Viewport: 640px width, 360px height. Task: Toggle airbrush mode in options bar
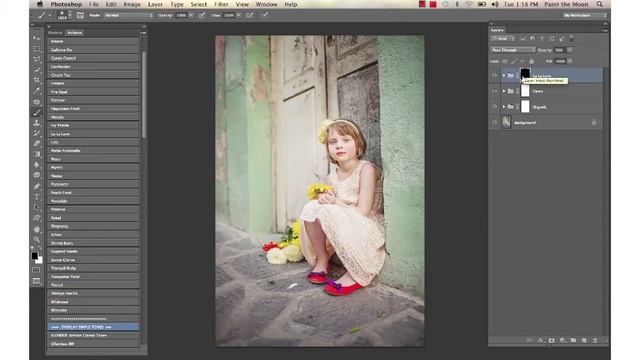click(249, 15)
